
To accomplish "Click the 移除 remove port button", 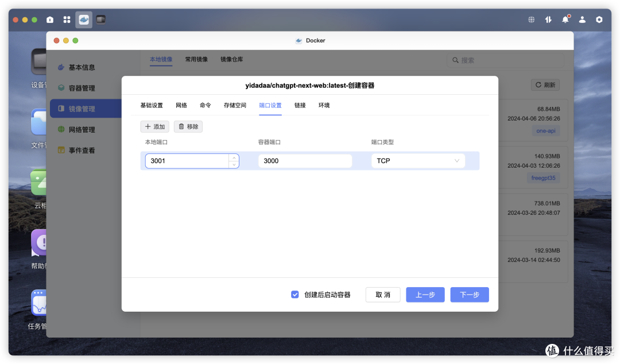I will pos(188,127).
